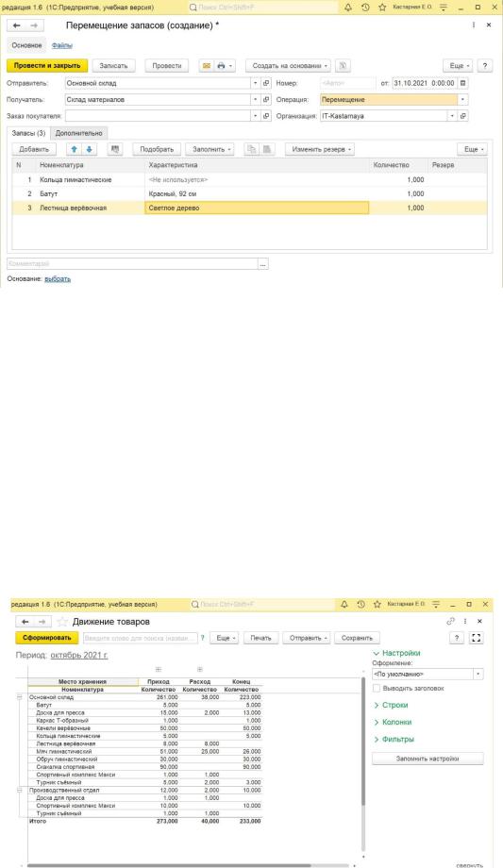Enable Выводить заголовок checkbox
Viewport: 503px width, 868px height.
pyautogui.click(x=377, y=688)
